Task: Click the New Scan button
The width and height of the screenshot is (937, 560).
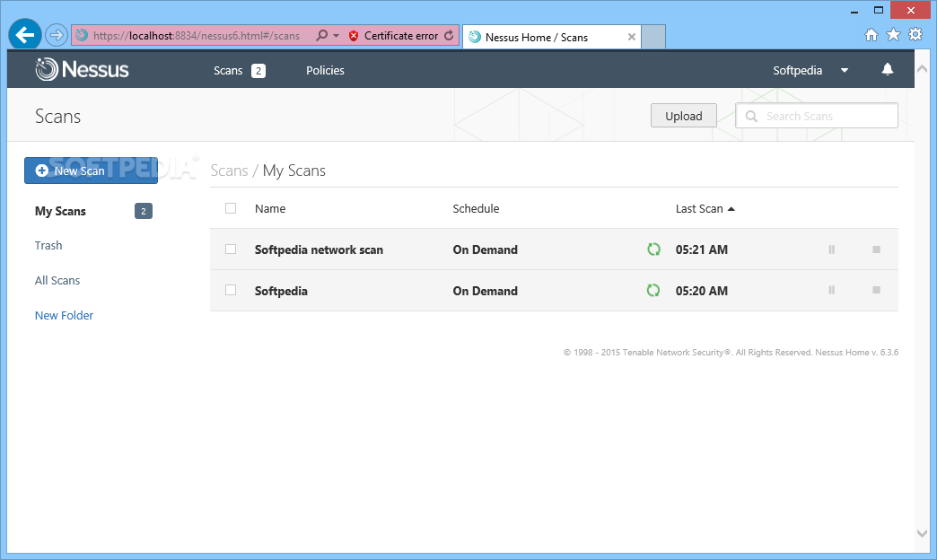Action: click(x=91, y=171)
